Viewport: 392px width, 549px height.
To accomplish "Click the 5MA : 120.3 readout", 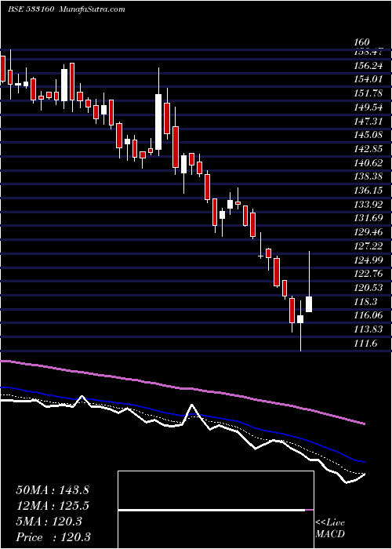I will (x=49, y=522).
